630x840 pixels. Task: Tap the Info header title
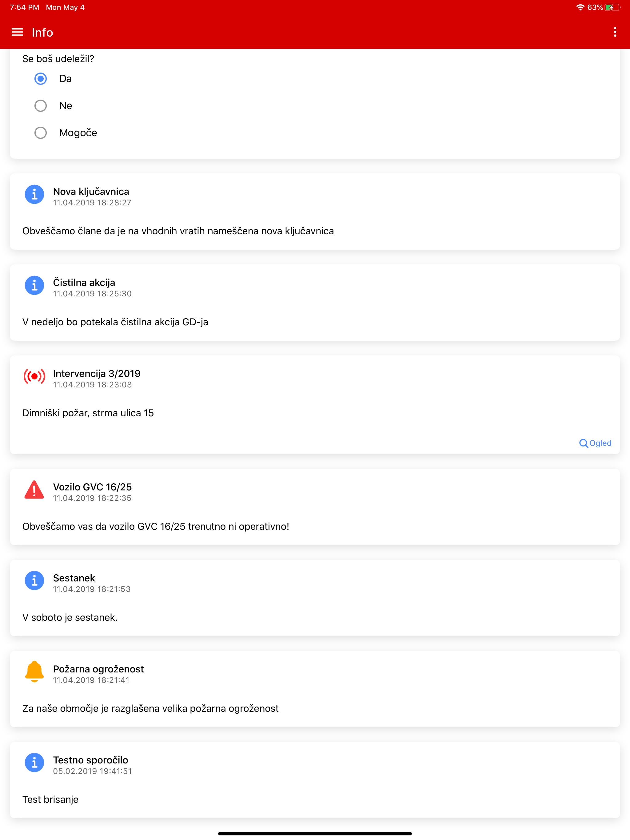[x=42, y=32]
